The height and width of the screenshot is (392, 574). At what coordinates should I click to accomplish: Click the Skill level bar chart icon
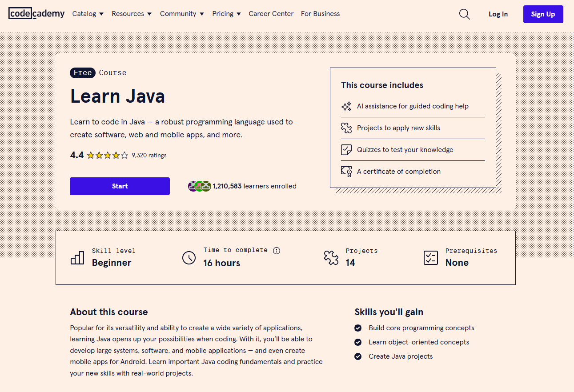pos(77,257)
